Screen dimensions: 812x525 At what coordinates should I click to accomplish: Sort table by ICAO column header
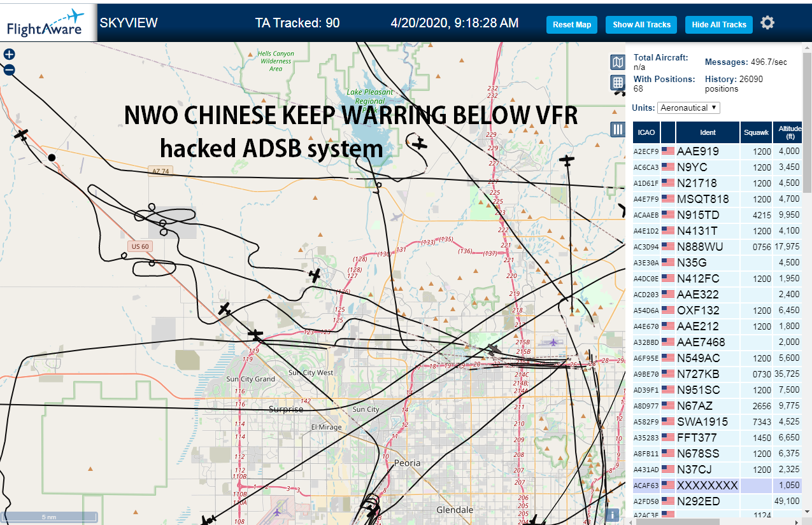point(646,132)
